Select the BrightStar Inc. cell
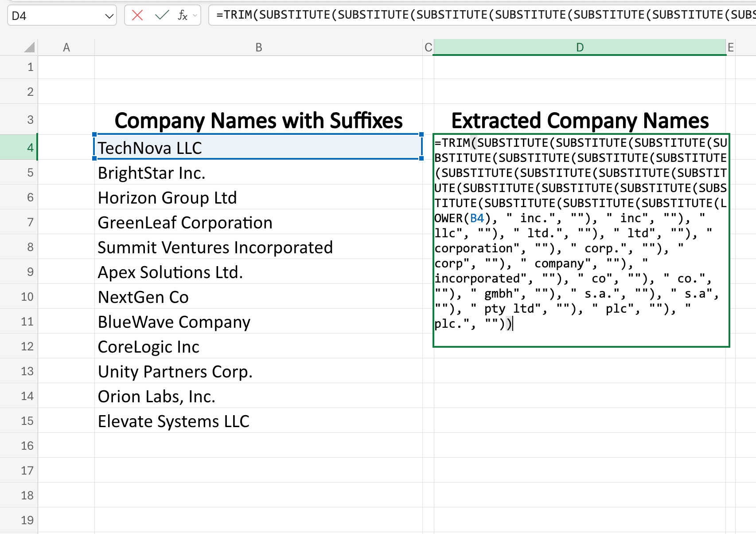This screenshot has width=756, height=534. coord(258,173)
